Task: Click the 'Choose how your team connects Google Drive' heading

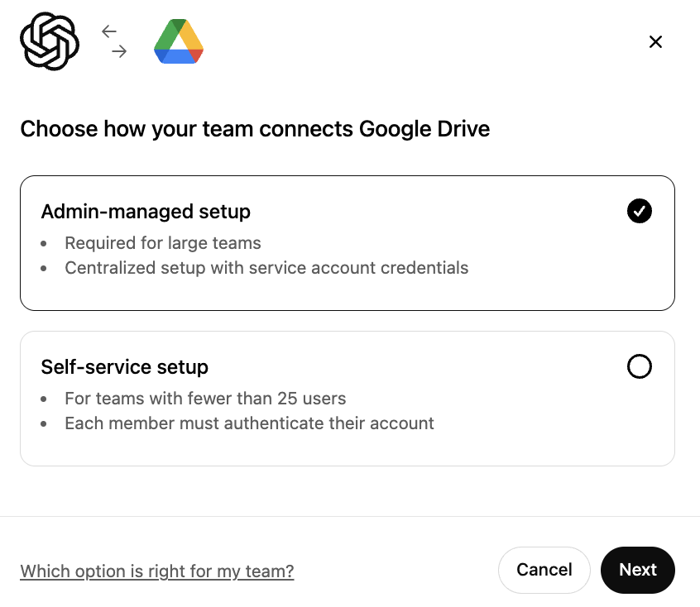Action: click(255, 130)
